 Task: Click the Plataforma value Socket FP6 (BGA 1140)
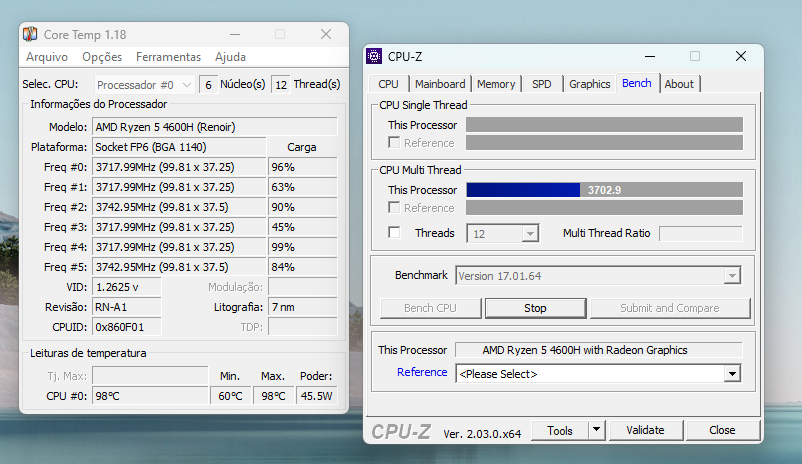pyautogui.click(x=179, y=147)
